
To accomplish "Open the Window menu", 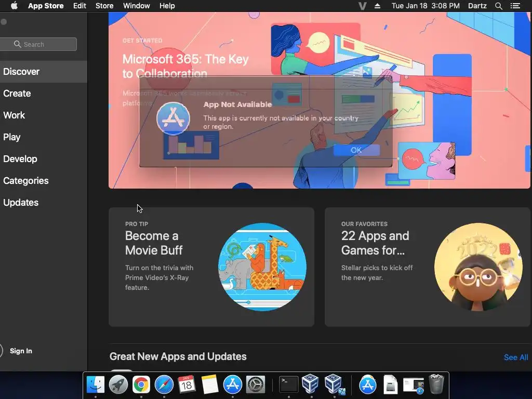I will click(x=137, y=6).
